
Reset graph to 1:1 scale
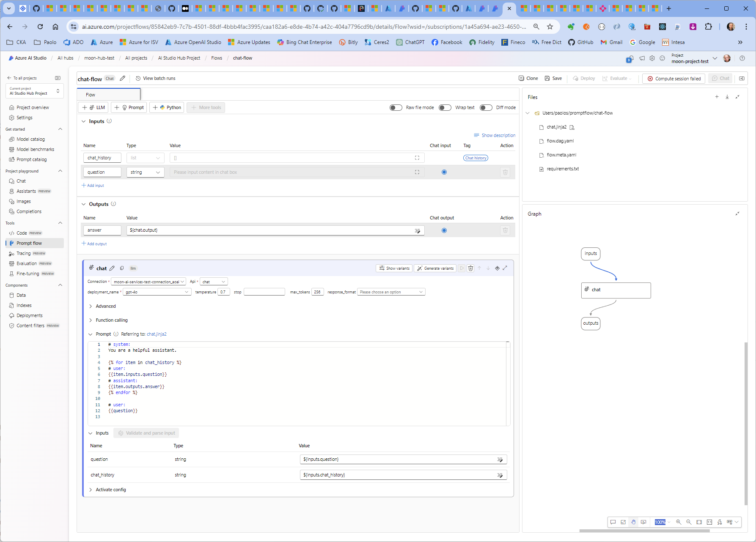709,522
